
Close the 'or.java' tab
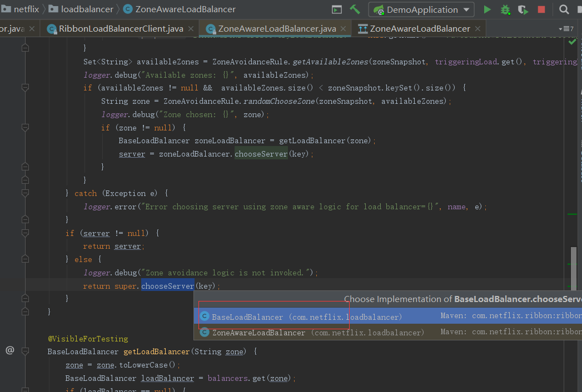32,28
